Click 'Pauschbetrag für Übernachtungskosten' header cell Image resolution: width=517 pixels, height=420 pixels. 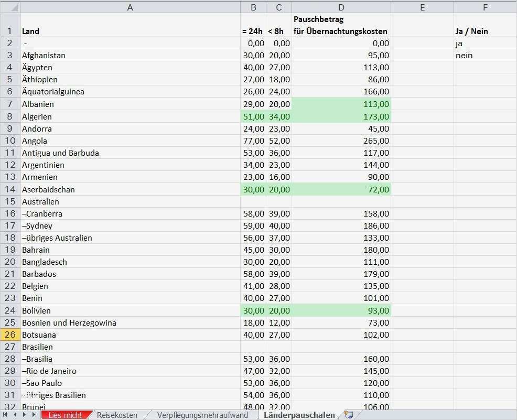click(x=341, y=25)
